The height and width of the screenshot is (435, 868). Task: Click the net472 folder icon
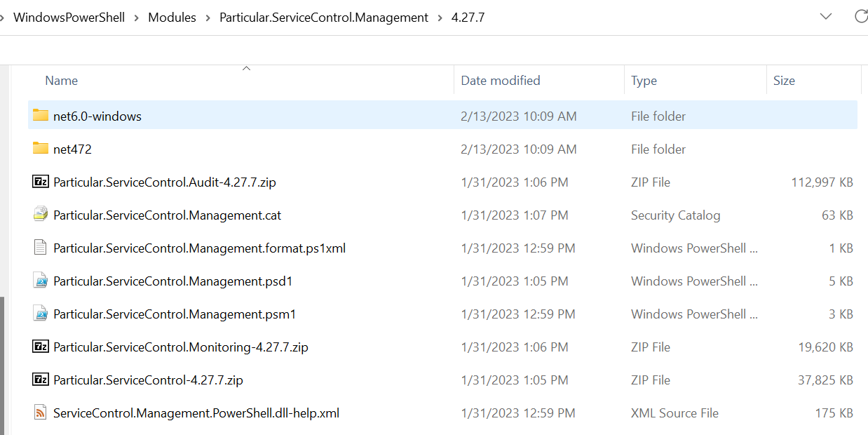pos(40,149)
